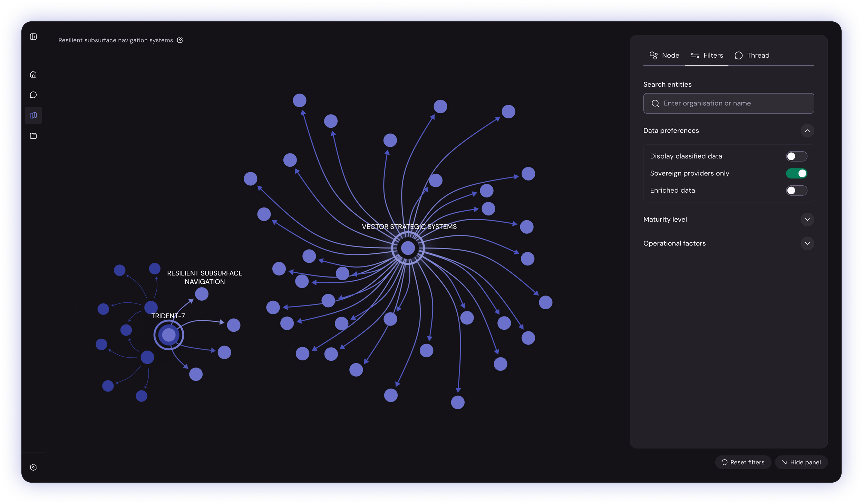Screen dimensions: 863x504
Task: Open the Home icon in sidebar
Action: (x=33, y=74)
